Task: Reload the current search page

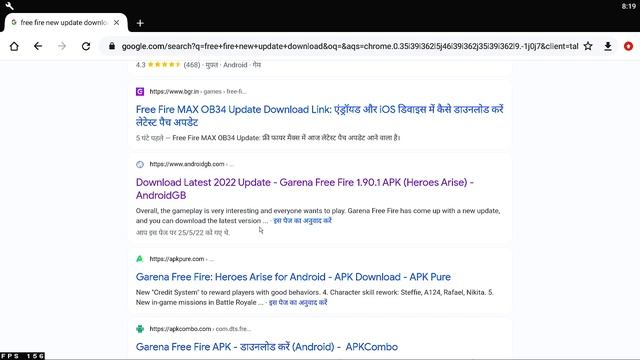Action: pyautogui.click(x=86, y=46)
